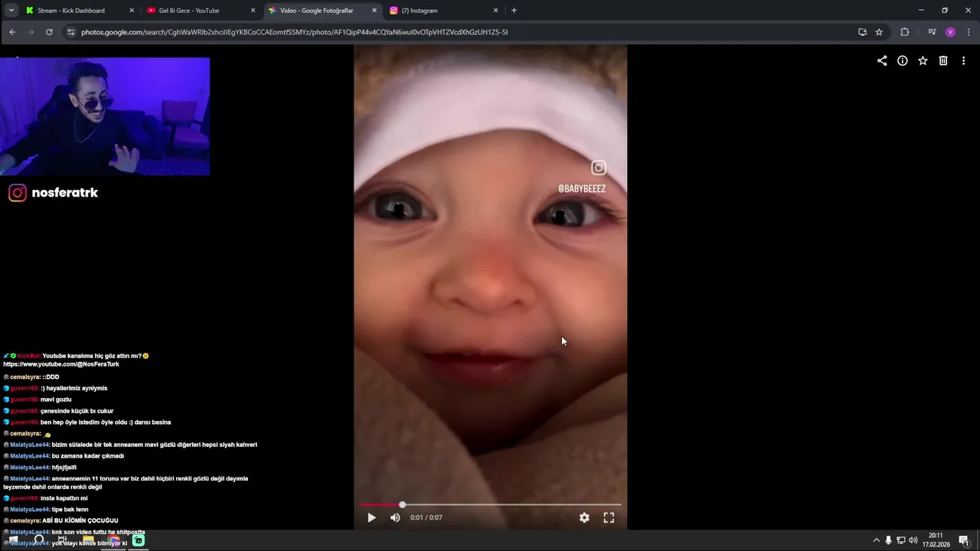Open the info panel for this video
980x551 pixels.
point(903,60)
